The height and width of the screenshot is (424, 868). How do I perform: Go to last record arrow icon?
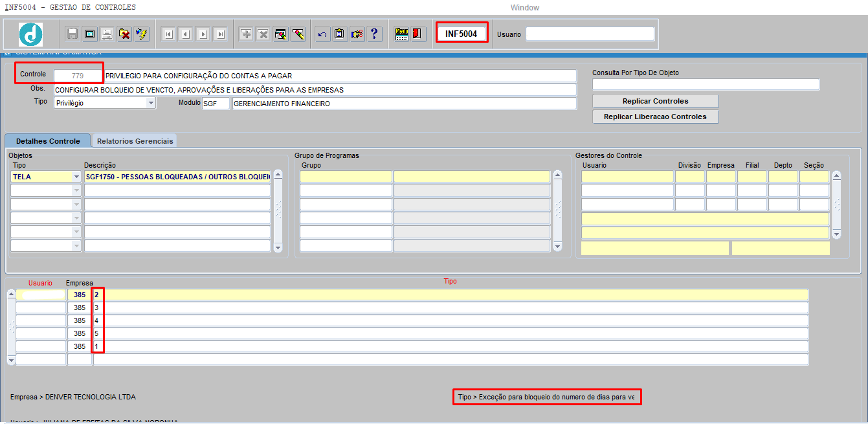coord(220,34)
